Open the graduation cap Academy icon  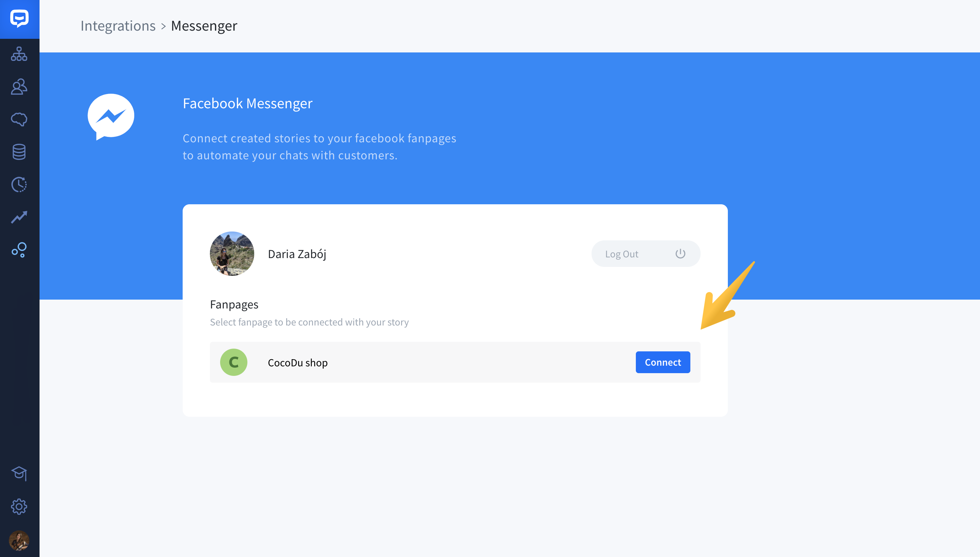pos(19,474)
